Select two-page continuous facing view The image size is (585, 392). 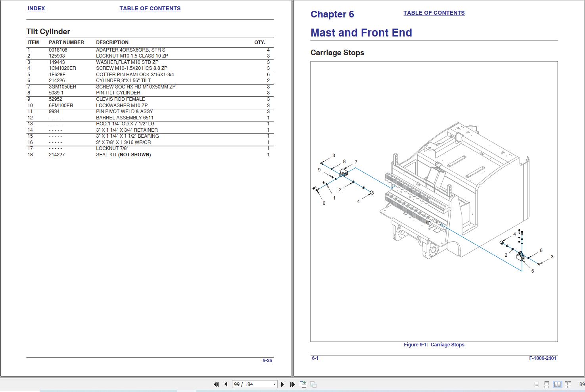coord(568,384)
